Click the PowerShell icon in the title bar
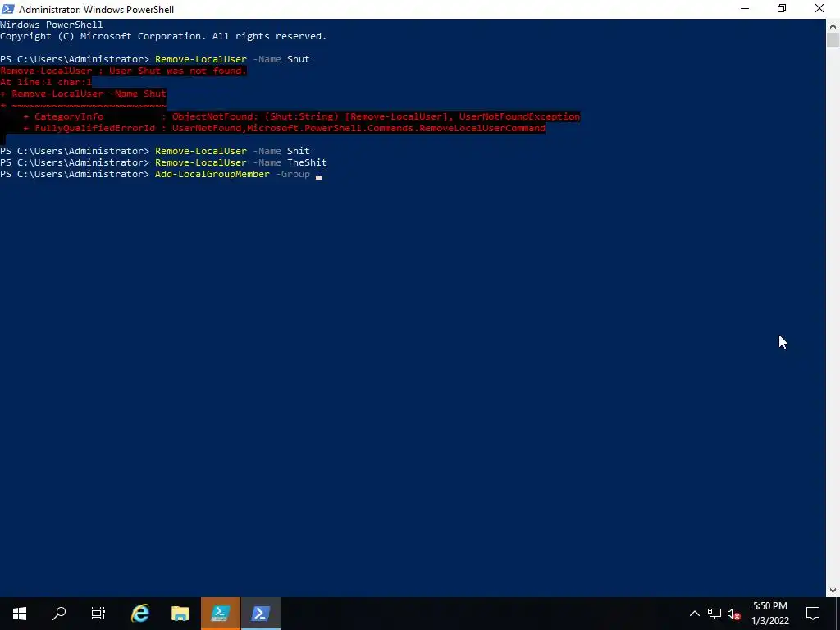The image size is (840, 630). click(x=8, y=9)
